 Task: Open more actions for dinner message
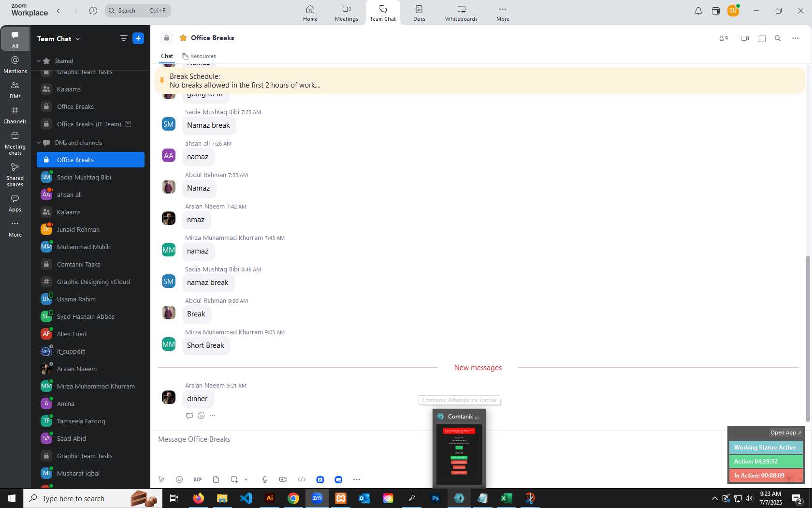pyautogui.click(x=213, y=416)
